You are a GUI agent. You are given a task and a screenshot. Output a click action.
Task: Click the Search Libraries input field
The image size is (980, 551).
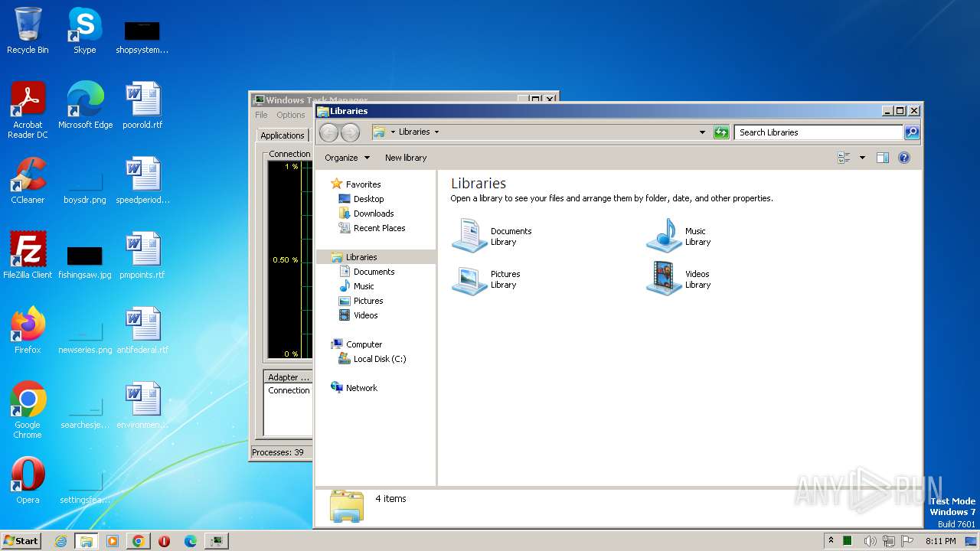[818, 132]
